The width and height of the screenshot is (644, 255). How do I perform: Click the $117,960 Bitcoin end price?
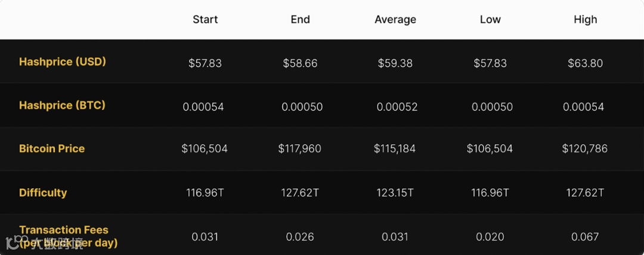[x=300, y=149]
